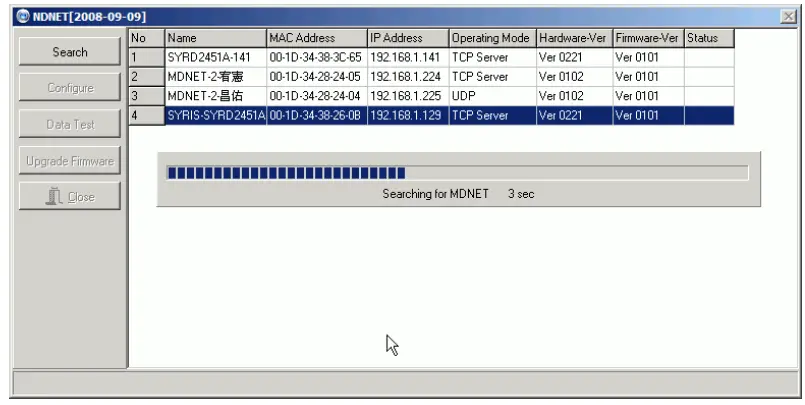805x405 pixels.
Task: Click MAC address 00-1D-34-28-24-05
Action: pyautogui.click(x=317, y=77)
